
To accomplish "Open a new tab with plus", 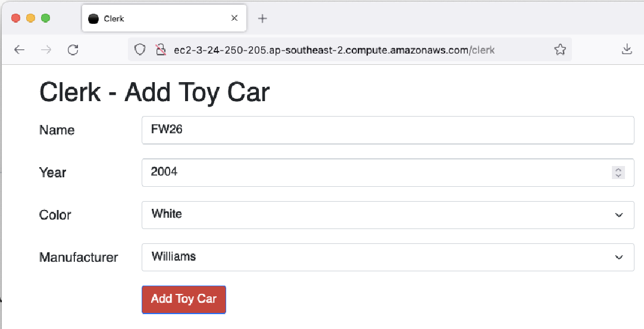I will click(262, 18).
